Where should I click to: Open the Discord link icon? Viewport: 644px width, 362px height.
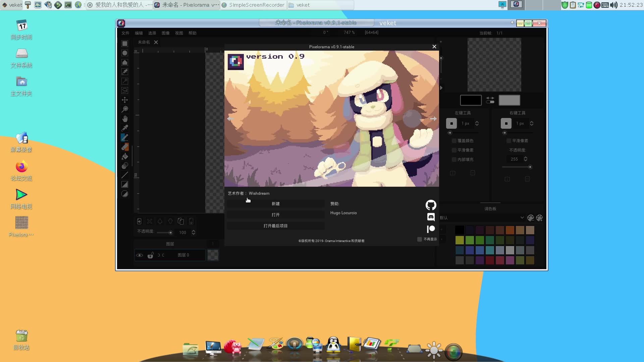[x=431, y=217]
